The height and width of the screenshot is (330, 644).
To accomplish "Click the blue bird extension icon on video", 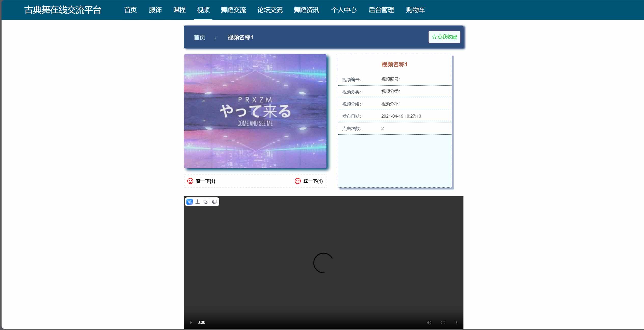I will [x=190, y=202].
